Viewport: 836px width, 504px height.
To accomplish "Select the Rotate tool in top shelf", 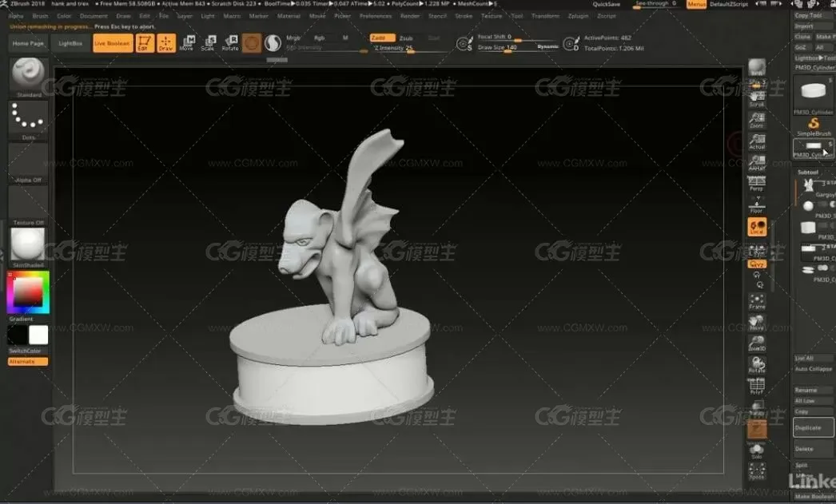I will coord(230,43).
